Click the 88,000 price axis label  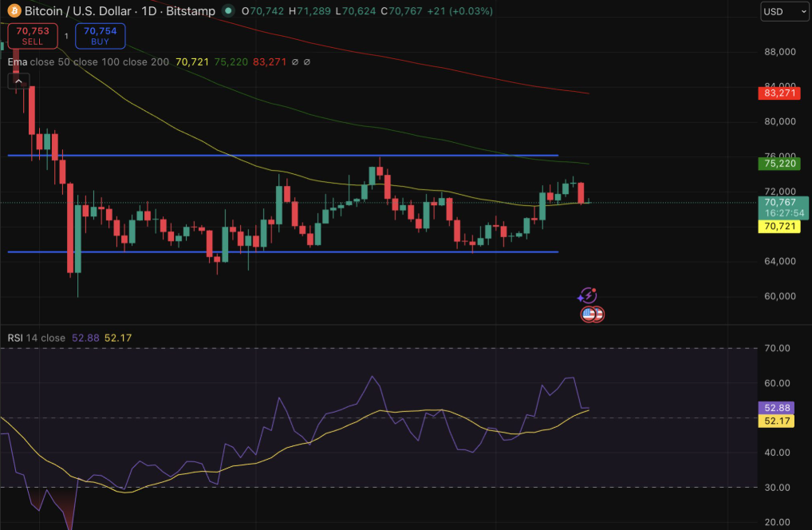[780, 51]
